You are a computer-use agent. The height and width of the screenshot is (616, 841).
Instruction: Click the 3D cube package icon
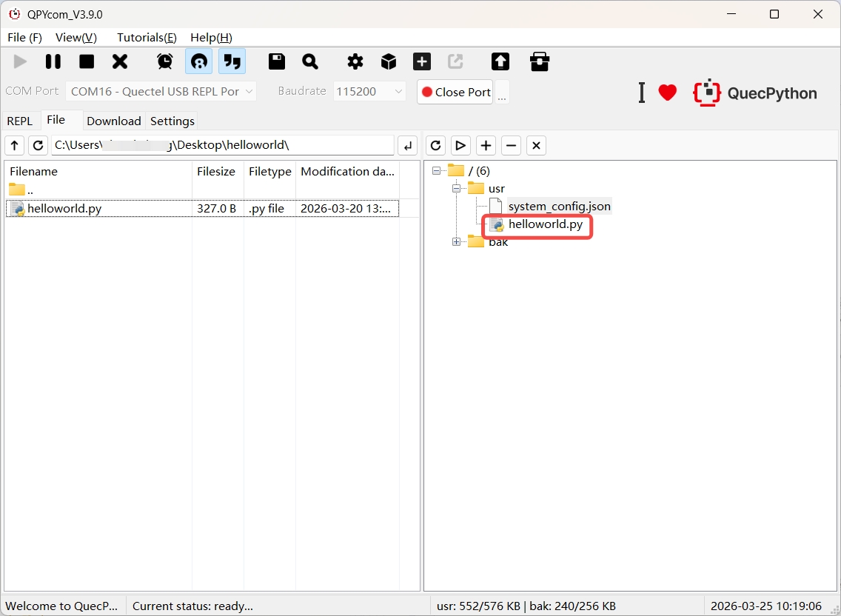pyautogui.click(x=389, y=61)
